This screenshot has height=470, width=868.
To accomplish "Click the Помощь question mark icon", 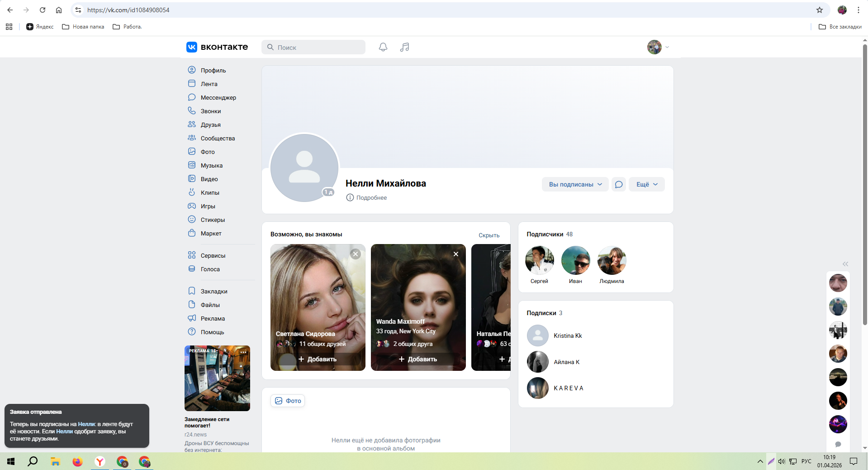I will point(192,332).
